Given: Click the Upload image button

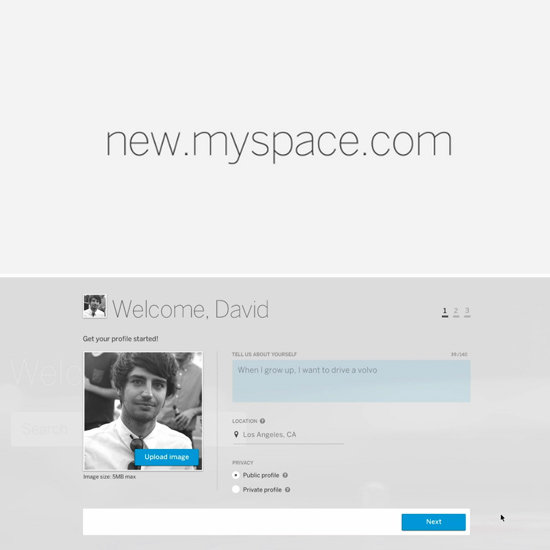Looking at the screenshot, I should (x=167, y=457).
